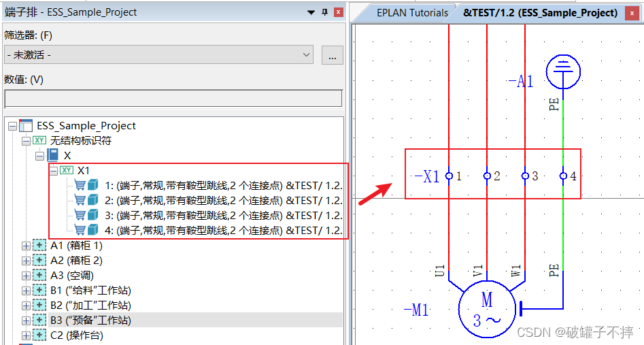Collapse the ESS_Sample_Project root node
This screenshot has height=345, width=644.
[13, 127]
